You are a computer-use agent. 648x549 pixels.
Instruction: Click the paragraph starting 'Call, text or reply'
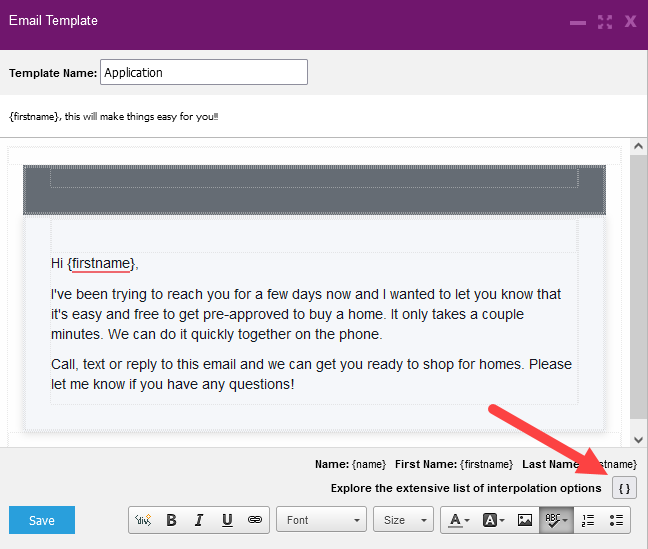coord(311,374)
